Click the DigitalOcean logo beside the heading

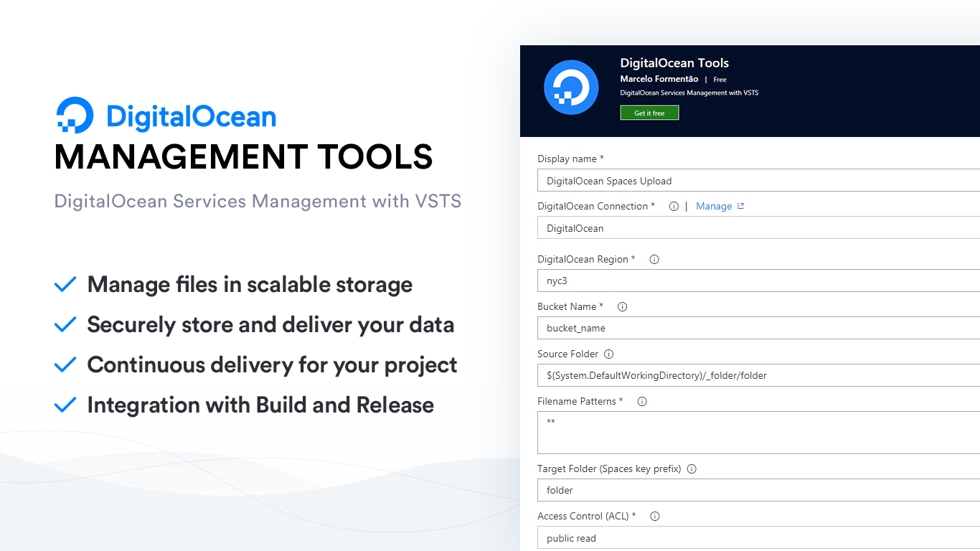point(75,116)
